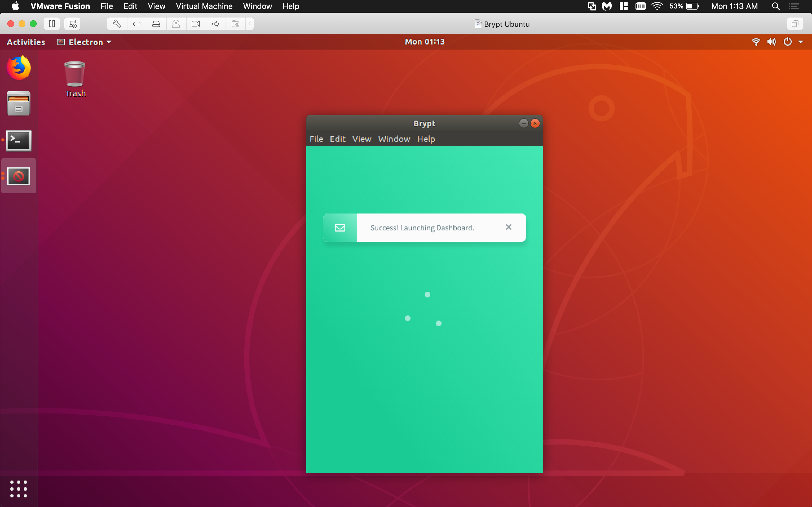The image size is (812, 507).
Task: Click the envelope icon in notification
Action: 340,228
